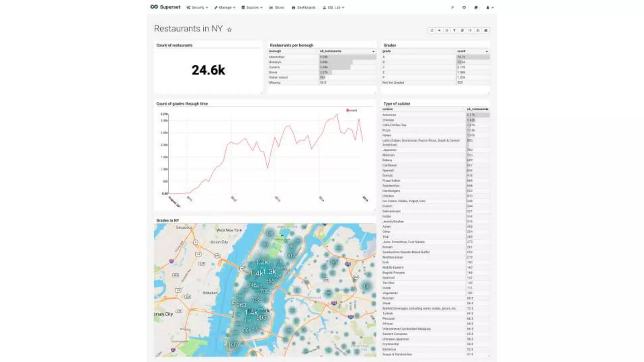Open the GitHub icon in navbar
This screenshot has width=644, height=362.
[464, 7]
